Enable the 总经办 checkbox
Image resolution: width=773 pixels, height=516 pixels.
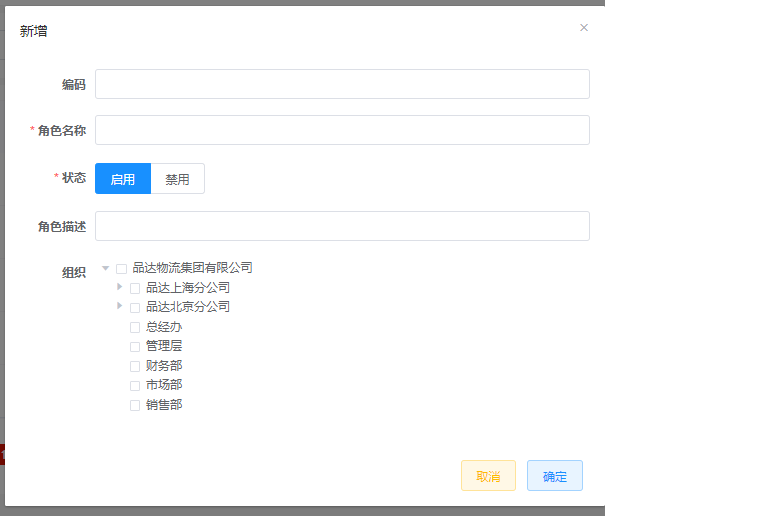(135, 327)
